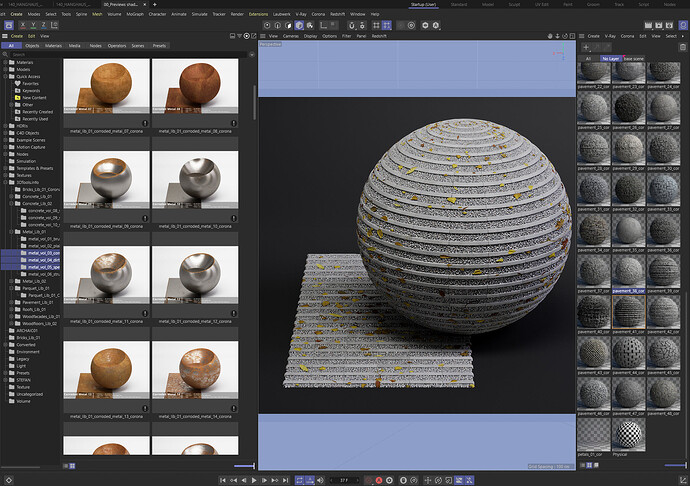Click the hamburger menu icon of asset browser
Screen dimensions: 690x486
[5, 36]
